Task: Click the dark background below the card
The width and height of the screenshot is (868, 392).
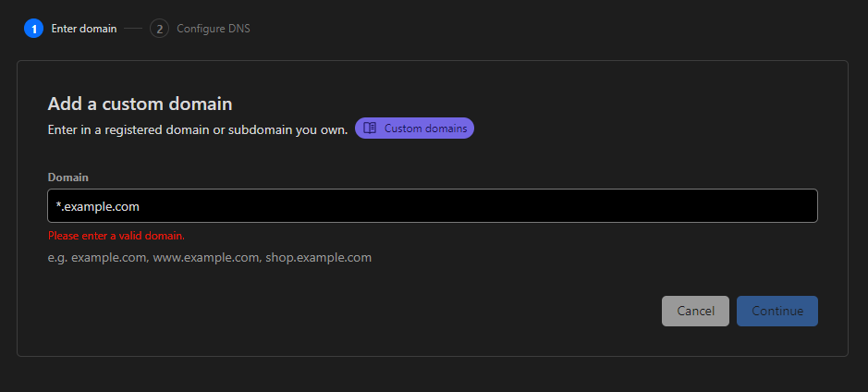Action: [x=433, y=374]
